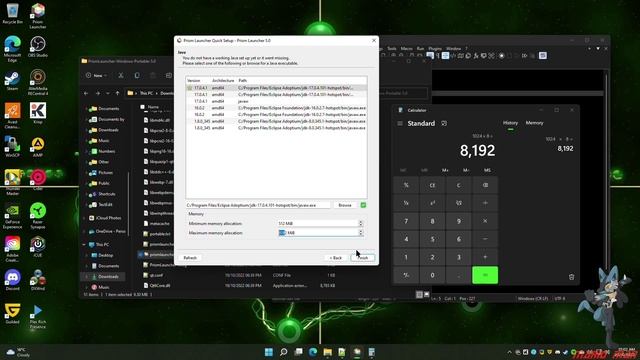Select the Java row with path javaw
Viewport: 640px width, 360px height.
(276, 101)
